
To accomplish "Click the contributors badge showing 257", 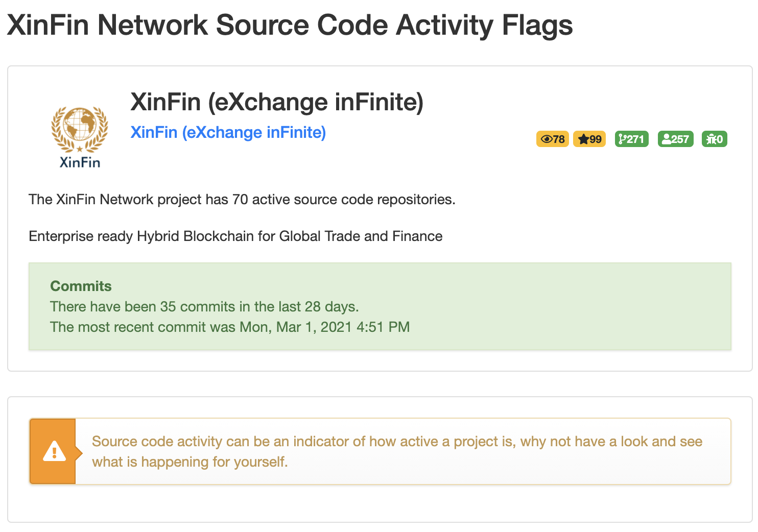I will coord(675,139).
